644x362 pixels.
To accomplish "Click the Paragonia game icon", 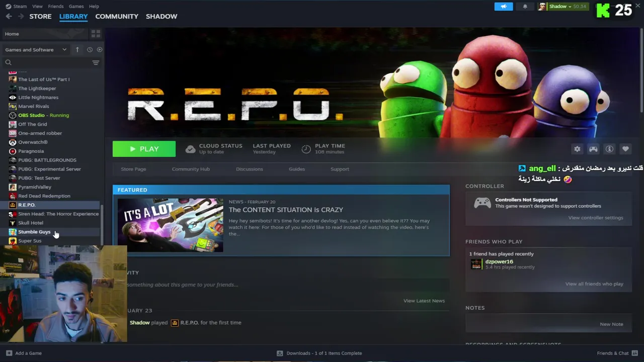I will (x=13, y=151).
